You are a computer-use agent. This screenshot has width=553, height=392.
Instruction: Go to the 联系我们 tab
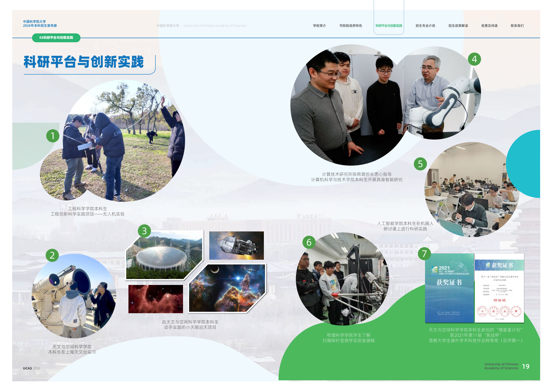[x=517, y=26]
